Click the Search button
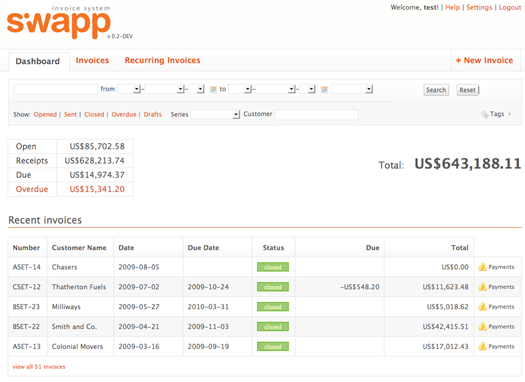This screenshot has height=382, width=525. click(436, 90)
